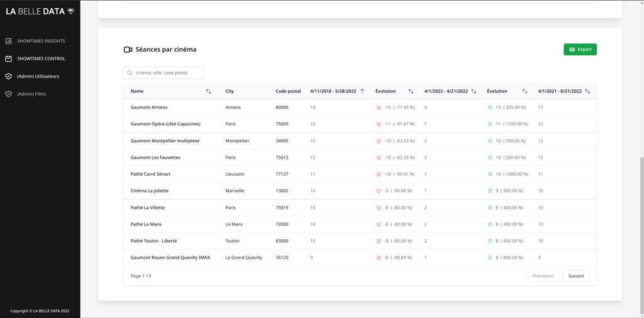
Task: Sort by 4/1/2022 - 4/21/2022 column arrows
Action: (x=474, y=91)
